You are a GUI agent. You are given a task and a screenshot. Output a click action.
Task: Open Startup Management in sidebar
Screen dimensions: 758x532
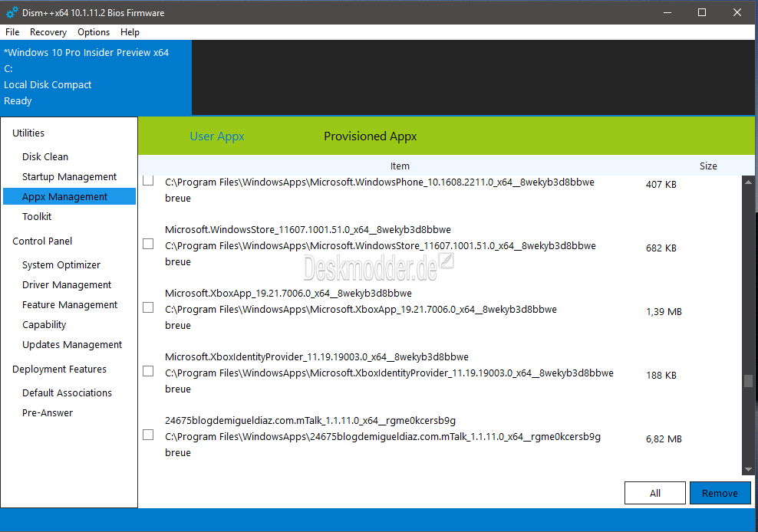(x=69, y=177)
